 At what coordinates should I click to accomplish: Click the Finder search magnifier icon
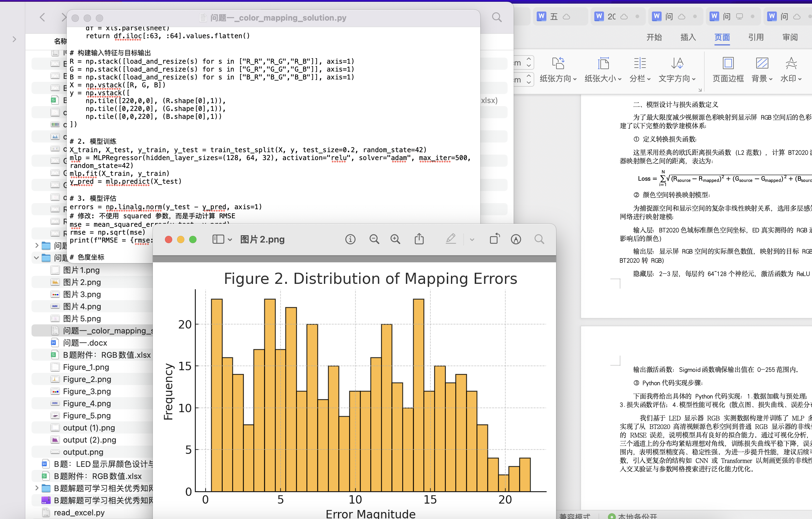496,17
